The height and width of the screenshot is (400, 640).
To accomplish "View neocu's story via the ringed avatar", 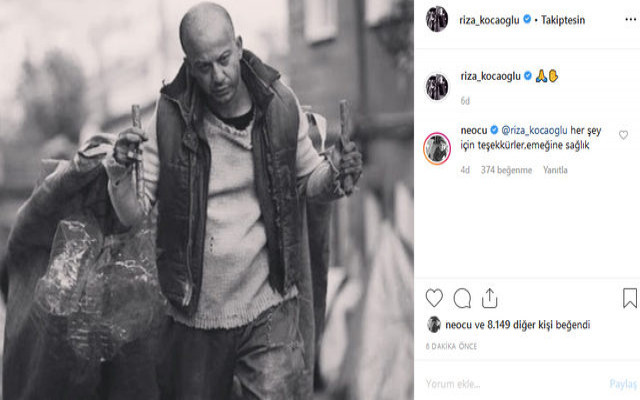I will [x=437, y=149].
